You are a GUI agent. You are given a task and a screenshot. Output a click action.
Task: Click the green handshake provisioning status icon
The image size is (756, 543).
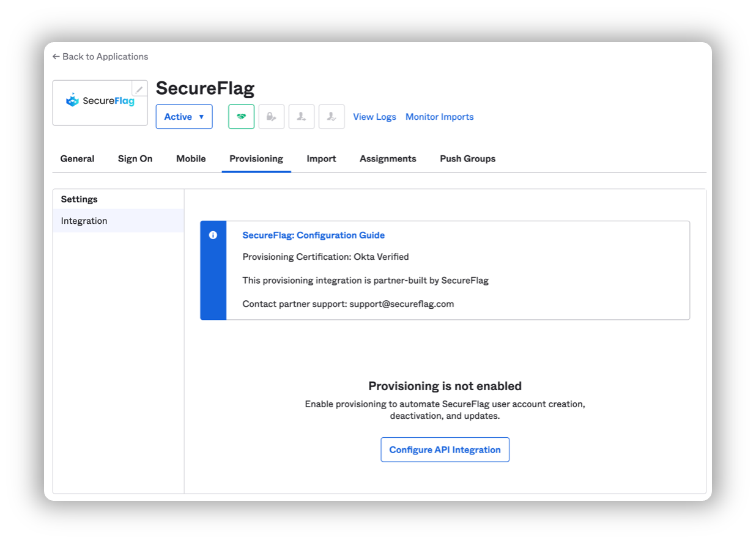click(x=242, y=117)
